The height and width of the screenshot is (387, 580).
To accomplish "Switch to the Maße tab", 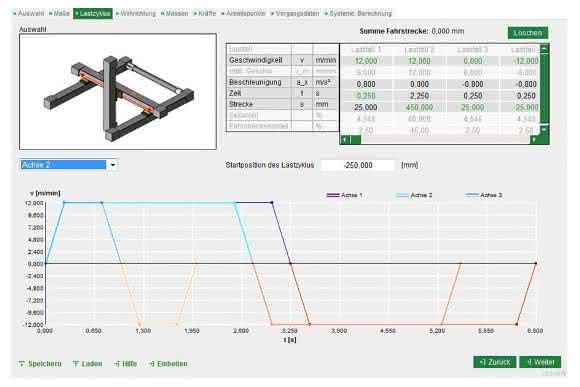I will point(59,14).
